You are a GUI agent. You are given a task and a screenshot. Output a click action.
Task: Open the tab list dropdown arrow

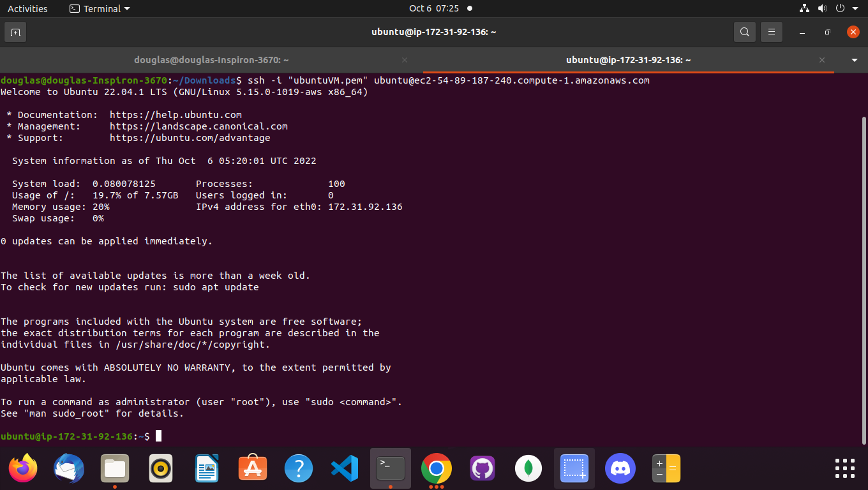click(854, 59)
